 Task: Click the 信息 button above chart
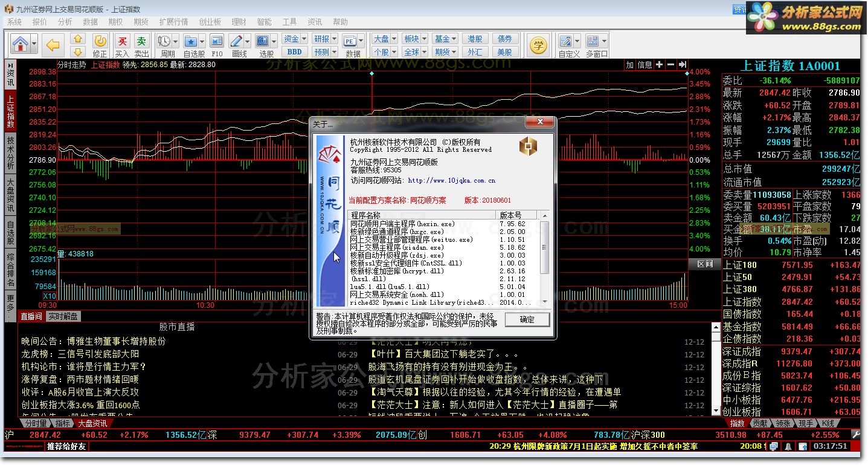coord(645,65)
